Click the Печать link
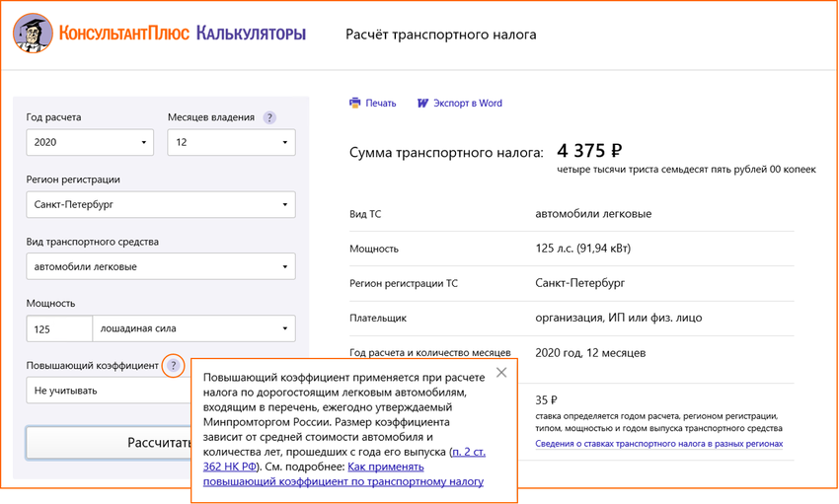 [x=381, y=104]
